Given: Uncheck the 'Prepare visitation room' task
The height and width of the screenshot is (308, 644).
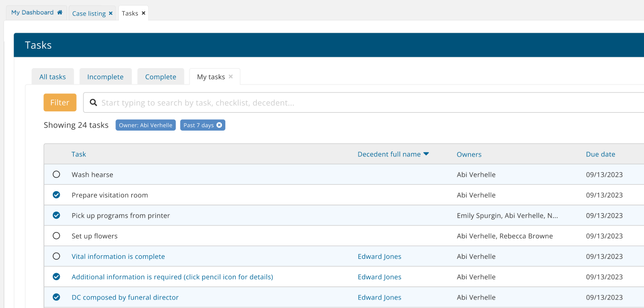Looking at the screenshot, I should (x=56, y=195).
